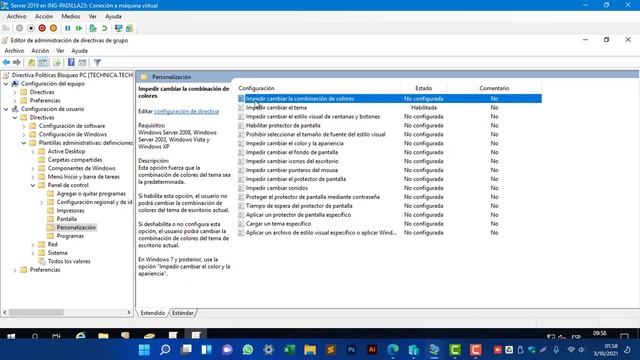
Task: Open Microsoft Edge from host taskbar
Action: (x=393, y=350)
